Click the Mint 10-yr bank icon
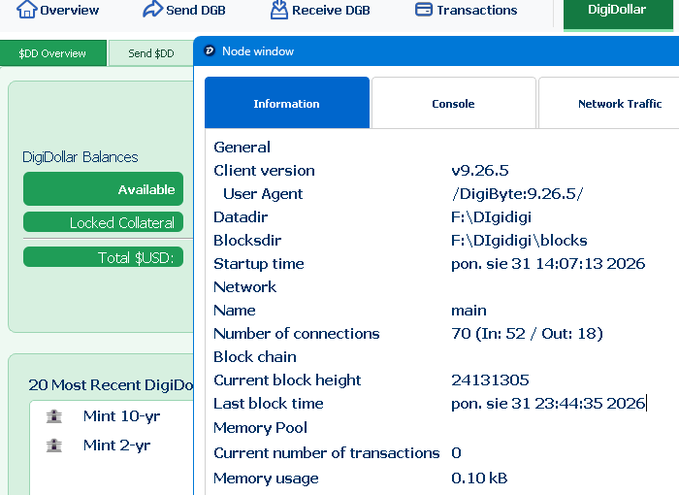Image resolution: width=679 pixels, height=495 pixels. 54,416
